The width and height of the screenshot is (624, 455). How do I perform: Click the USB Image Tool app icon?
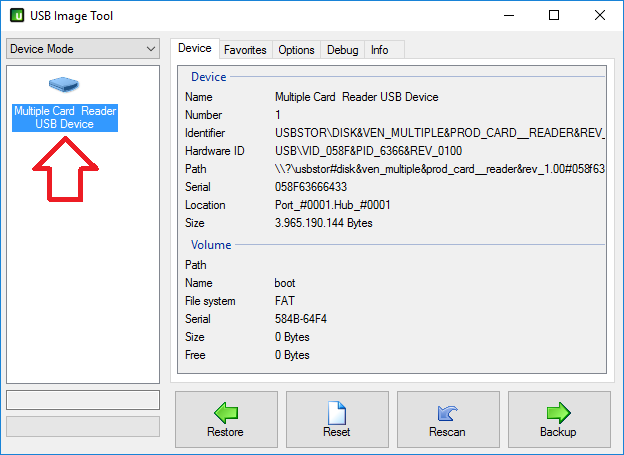coord(17,16)
